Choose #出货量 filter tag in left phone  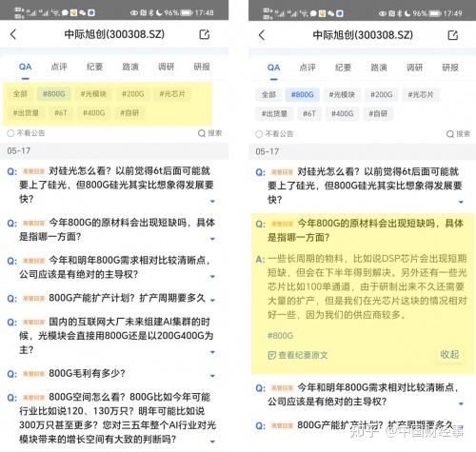tap(26, 113)
